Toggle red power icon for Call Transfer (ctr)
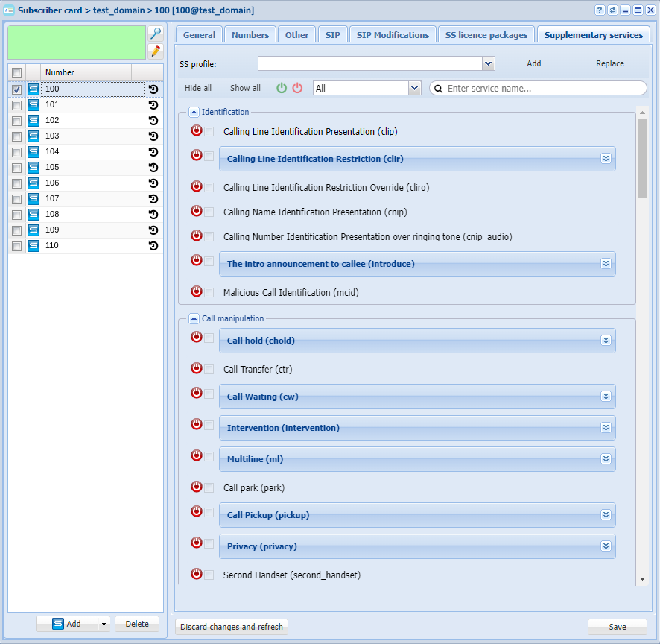This screenshot has width=660, height=644. [x=197, y=368]
